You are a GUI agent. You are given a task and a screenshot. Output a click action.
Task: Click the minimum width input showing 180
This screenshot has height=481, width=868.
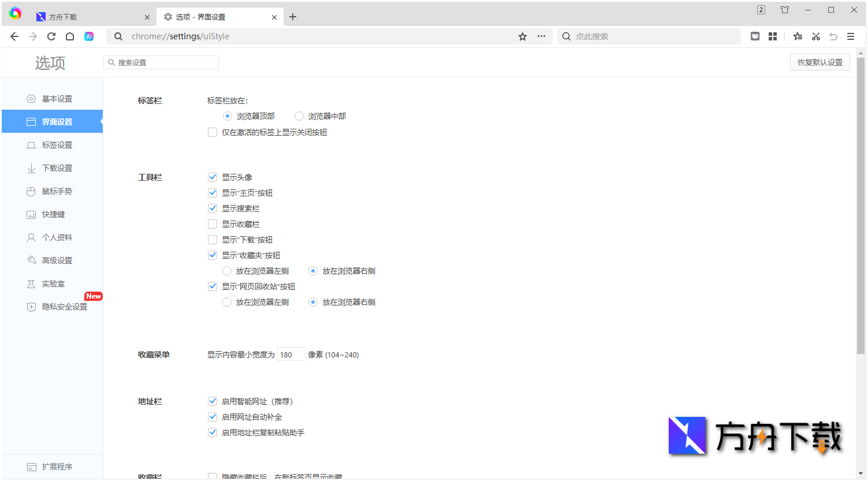(291, 353)
